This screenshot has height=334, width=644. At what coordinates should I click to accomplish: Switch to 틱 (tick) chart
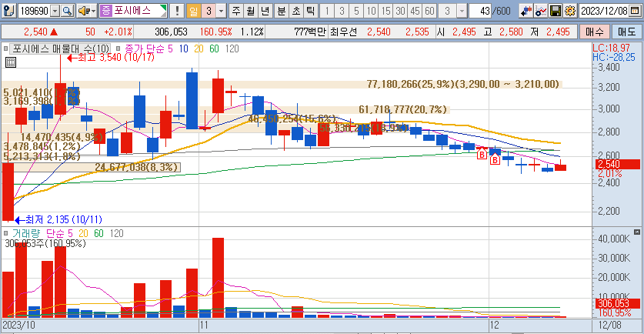(x=310, y=11)
